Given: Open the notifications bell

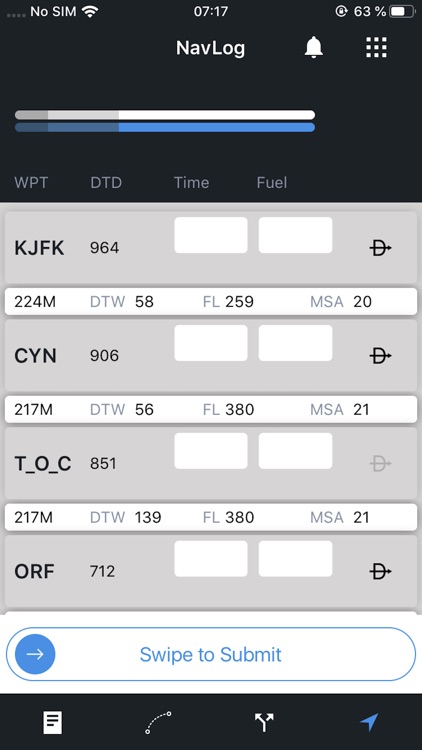Looking at the screenshot, I should click(314, 48).
